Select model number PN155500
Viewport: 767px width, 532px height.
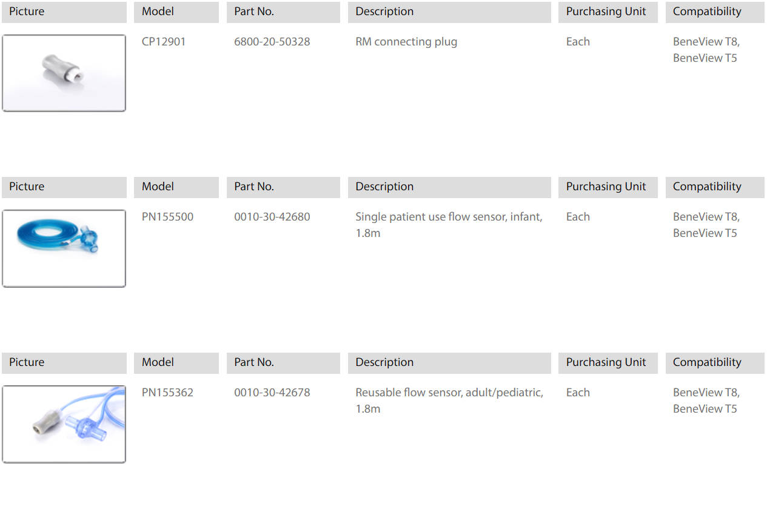pyautogui.click(x=167, y=217)
